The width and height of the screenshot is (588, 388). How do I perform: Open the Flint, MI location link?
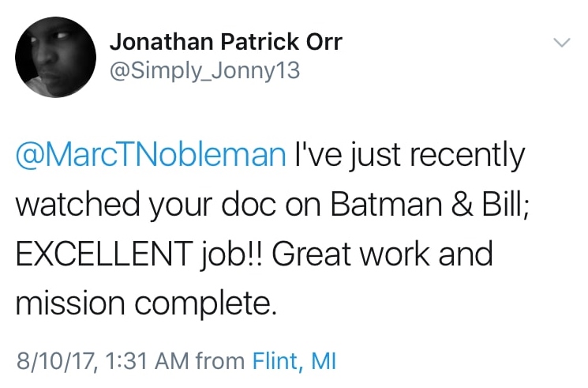coord(294,362)
